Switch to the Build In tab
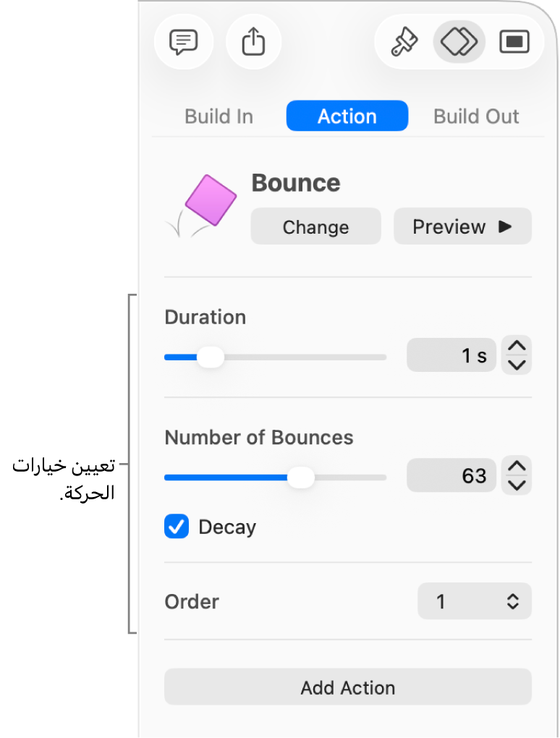Screen dimensions: 560x738 click(x=219, y=116)
